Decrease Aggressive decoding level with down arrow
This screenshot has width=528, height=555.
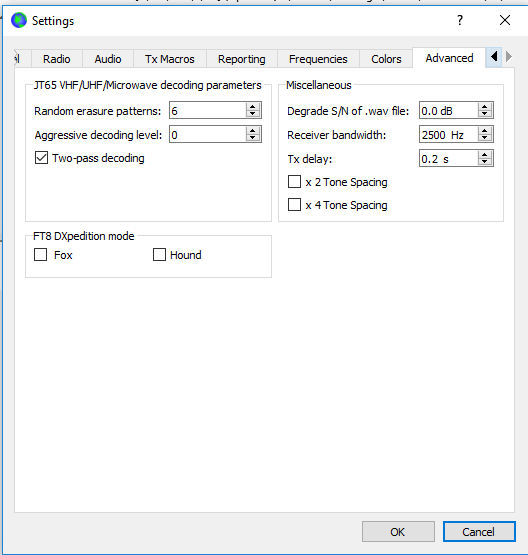point(252,138)
